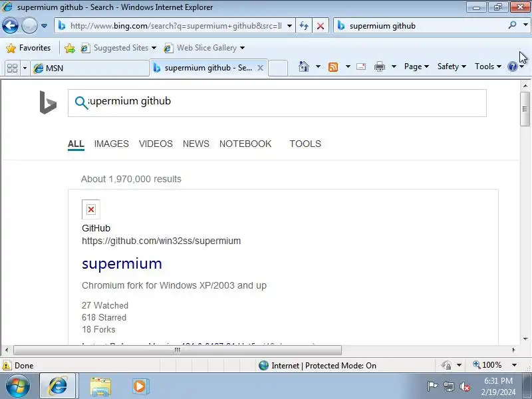Viewport: 532px width, 399px height.
Task: Switch to VIDEOS results
Action: (156, 144)
